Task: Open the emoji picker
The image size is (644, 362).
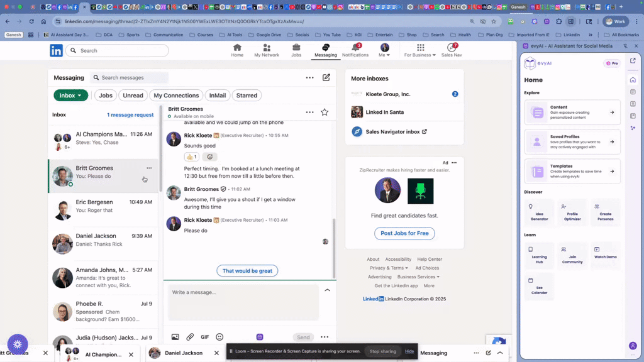Action: click(219, 337)
